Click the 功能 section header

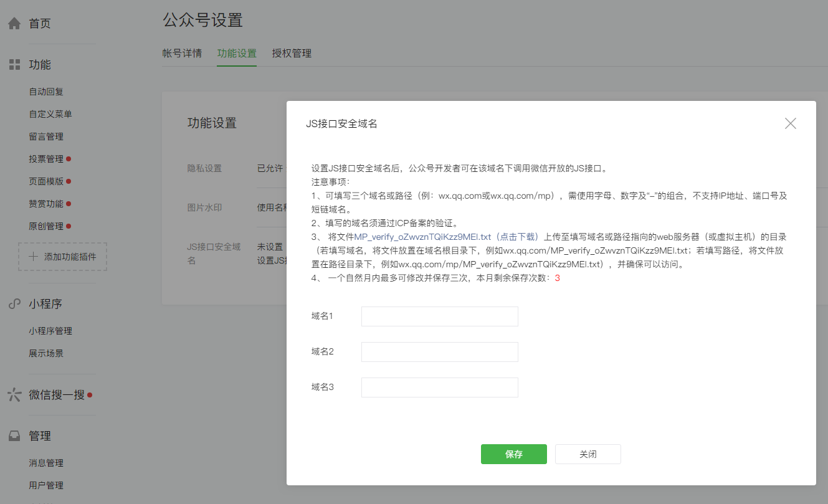click(x=40, y=65)
